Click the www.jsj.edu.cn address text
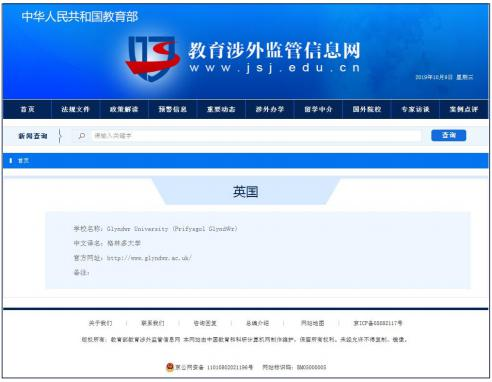The width and height of the screenshot is (492, 382). (x=275, y=68)
